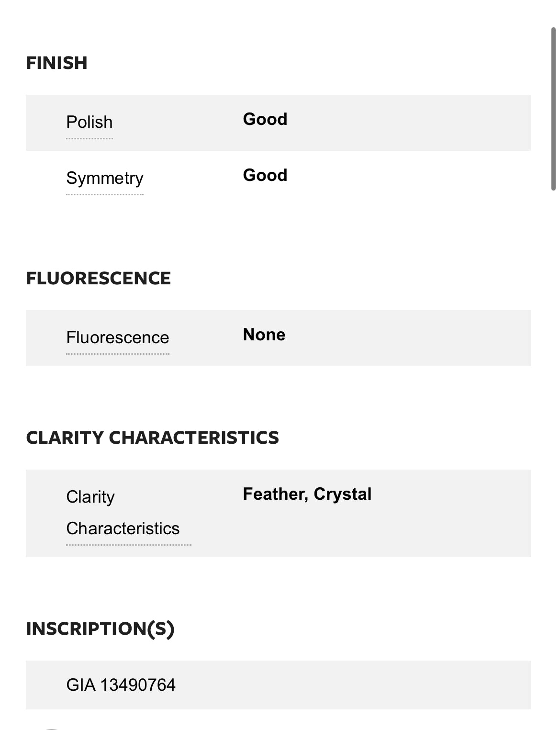This screenshot has width=560, height=730.
Task: Click the FINISH section heading
Action: 56,63
